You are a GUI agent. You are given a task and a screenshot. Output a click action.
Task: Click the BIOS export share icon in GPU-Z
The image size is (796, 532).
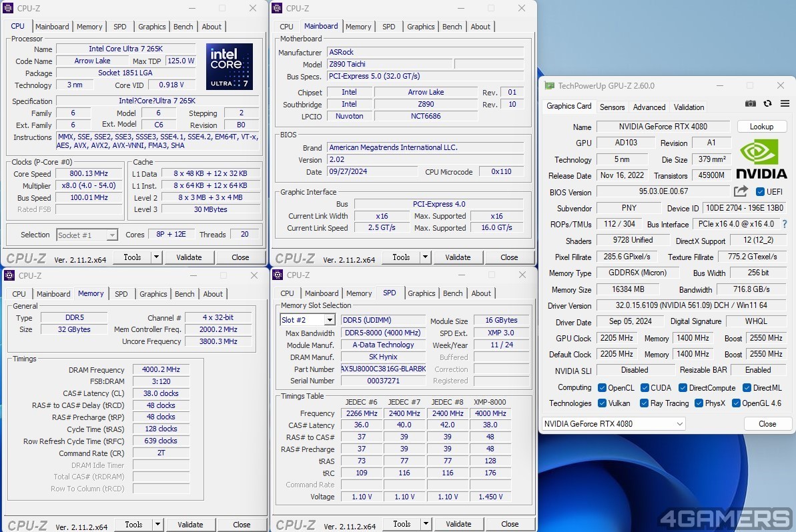[741, 191]
